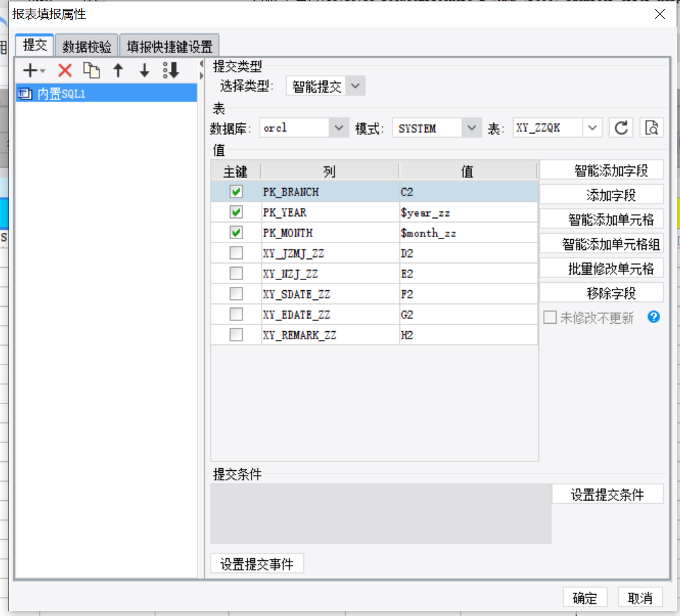Preview the table data with the magnifier document icon
The width and height of the screenshot is (680, 616).
(651, 128)
